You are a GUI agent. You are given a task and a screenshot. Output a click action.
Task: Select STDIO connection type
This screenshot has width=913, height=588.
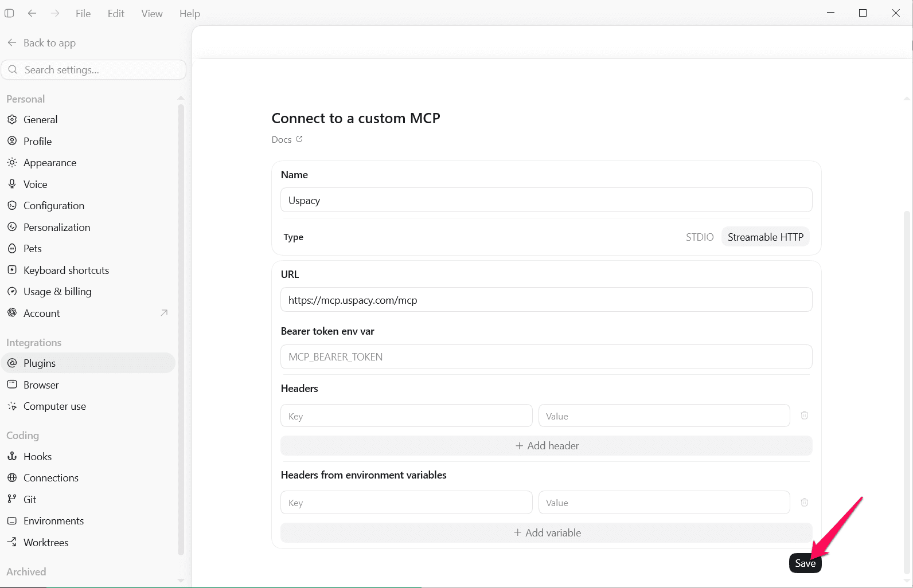[700, 237]
